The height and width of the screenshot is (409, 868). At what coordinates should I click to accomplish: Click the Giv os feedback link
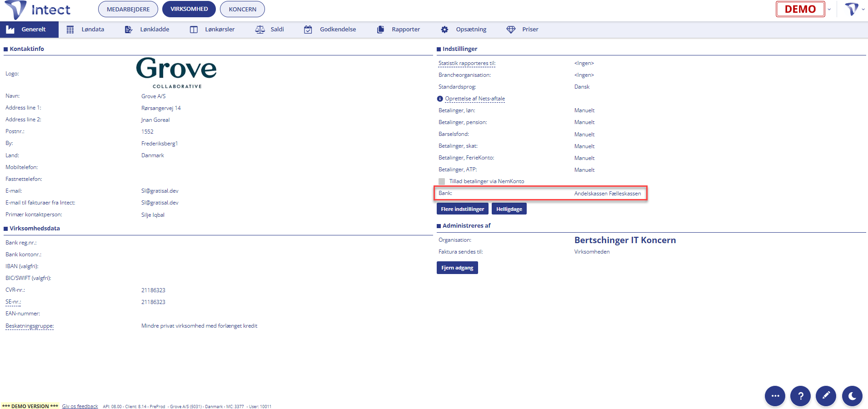[x=80, y=406]
